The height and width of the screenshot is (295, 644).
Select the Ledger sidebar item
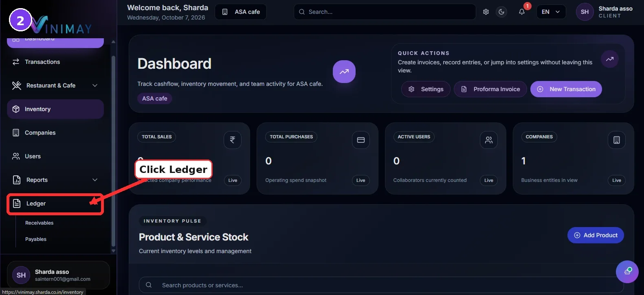(55, 204)
